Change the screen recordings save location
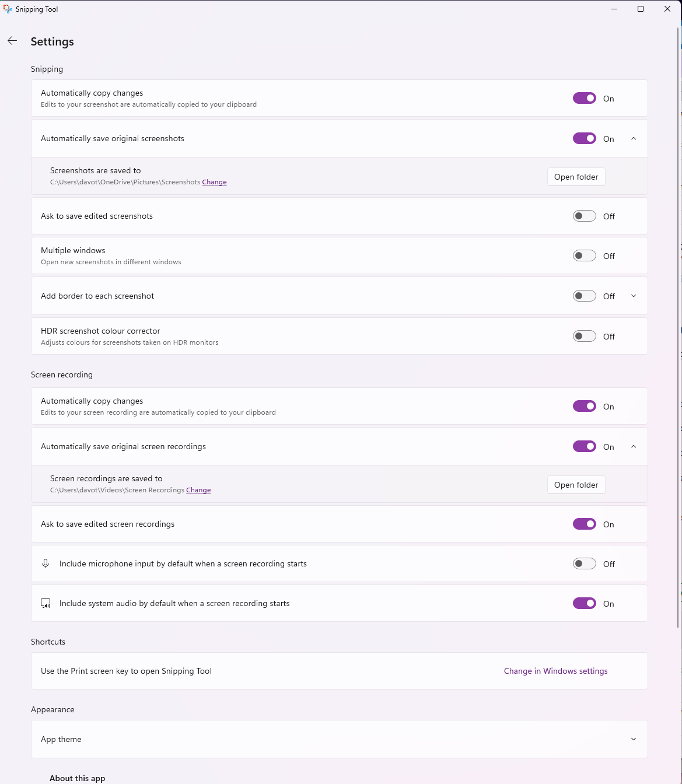The height and width of the screenshot is (784, 682). [x=198, y=490]
